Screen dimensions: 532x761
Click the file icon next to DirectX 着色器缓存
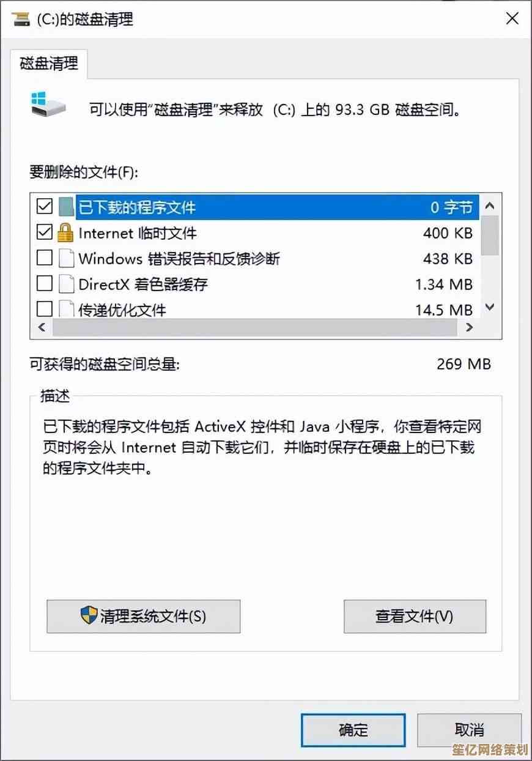65,284
